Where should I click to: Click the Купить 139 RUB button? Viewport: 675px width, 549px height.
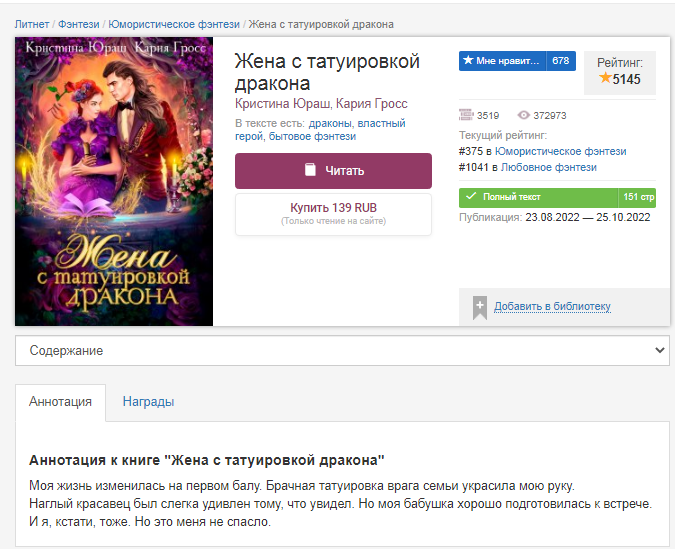tap(333, 214)
